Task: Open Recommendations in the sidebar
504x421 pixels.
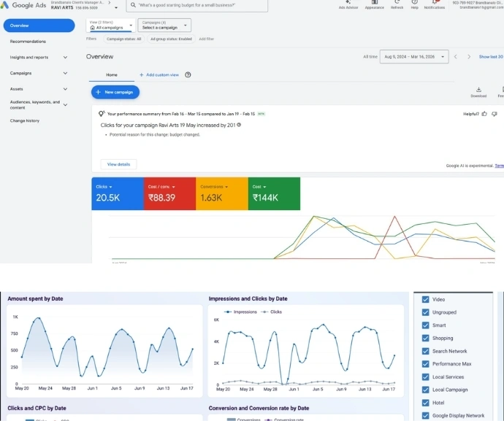Action: (28, 42)
